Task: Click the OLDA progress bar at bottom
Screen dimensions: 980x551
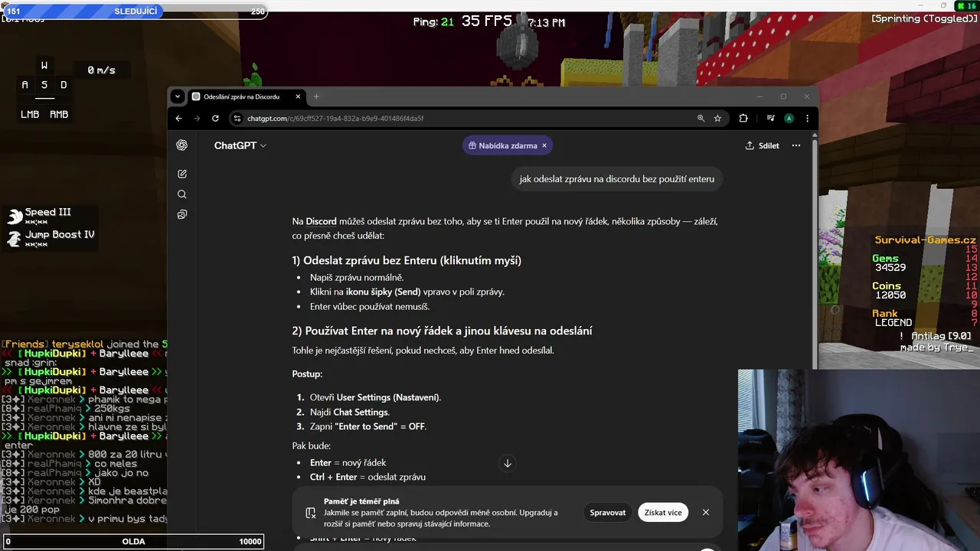Action: [132, 541]
